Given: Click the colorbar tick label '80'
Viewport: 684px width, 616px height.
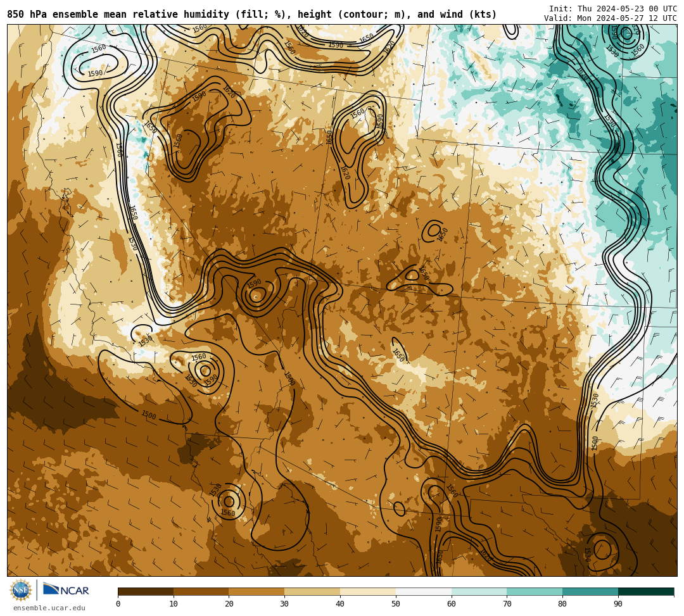Looking at the screenshot, I should point(562,604).
